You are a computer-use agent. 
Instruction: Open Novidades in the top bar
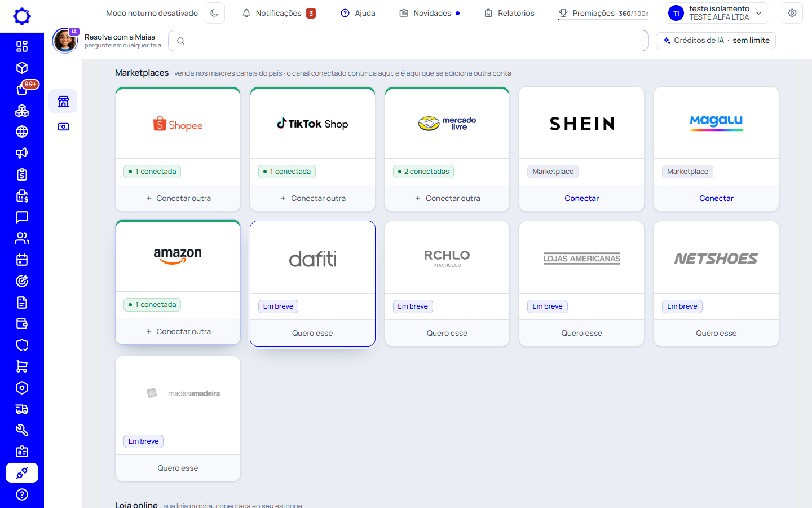(x=430, y=13)
